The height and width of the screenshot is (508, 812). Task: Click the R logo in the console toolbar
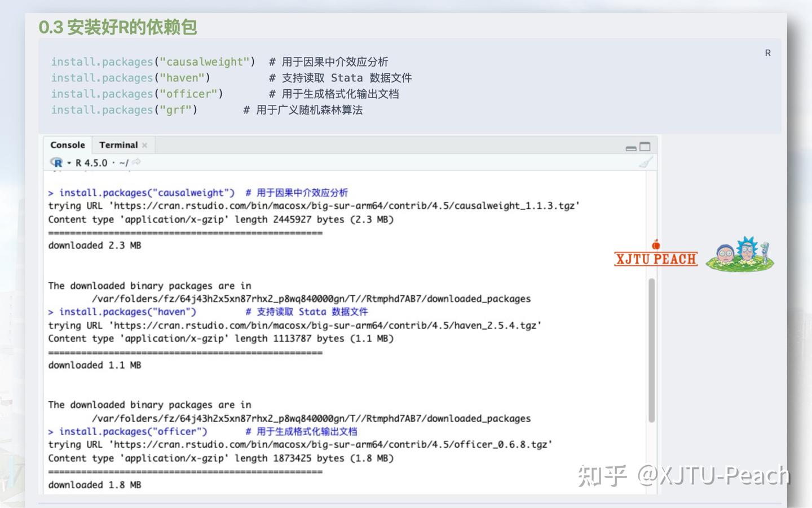(x=58, y=163)
